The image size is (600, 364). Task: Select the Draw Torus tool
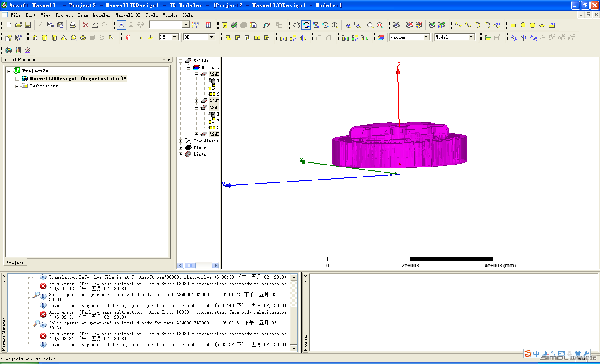coord(83,37)
